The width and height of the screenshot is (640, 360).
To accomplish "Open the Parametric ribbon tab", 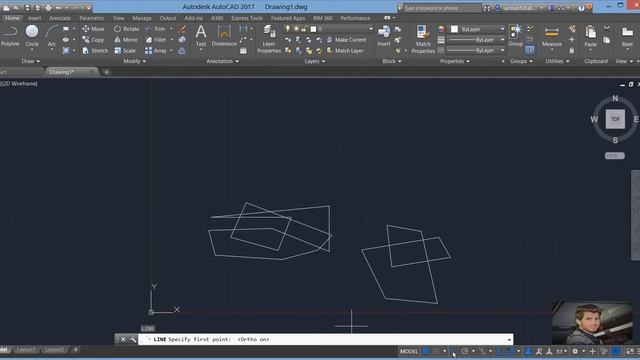I will 91,18.
